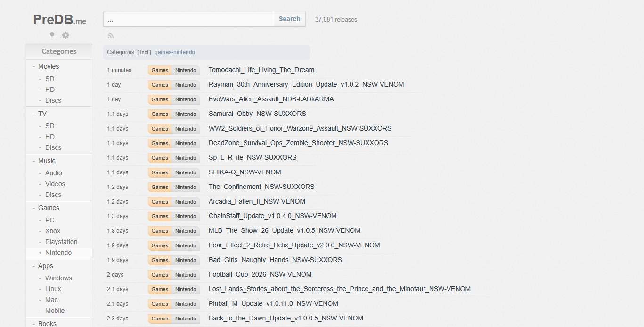Click the 1 minutes timestamp

click(x=119, y=70)
